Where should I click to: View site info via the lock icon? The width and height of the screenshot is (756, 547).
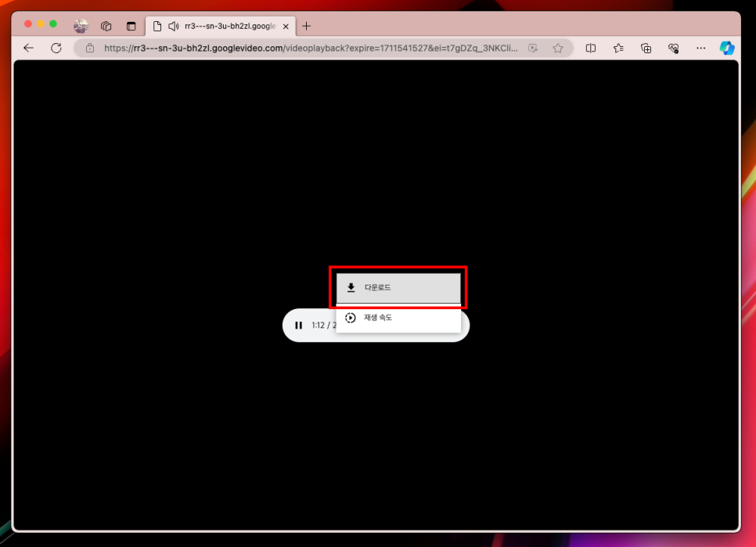click(90, 48)
